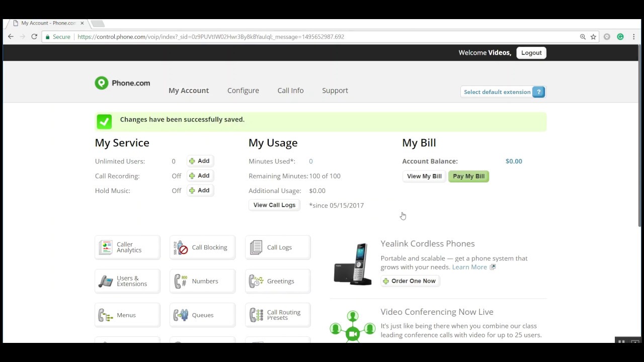Screen dimensions: 644x362
Task: Click the 'My Bill' heading
Action: [x=419, y=143]
